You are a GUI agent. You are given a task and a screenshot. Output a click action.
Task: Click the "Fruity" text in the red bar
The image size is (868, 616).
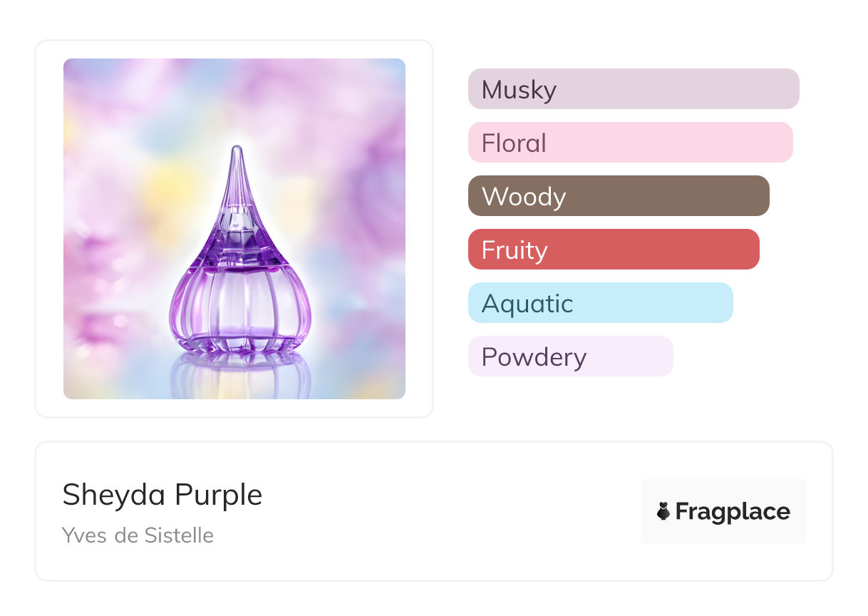[x=515, y=250]
